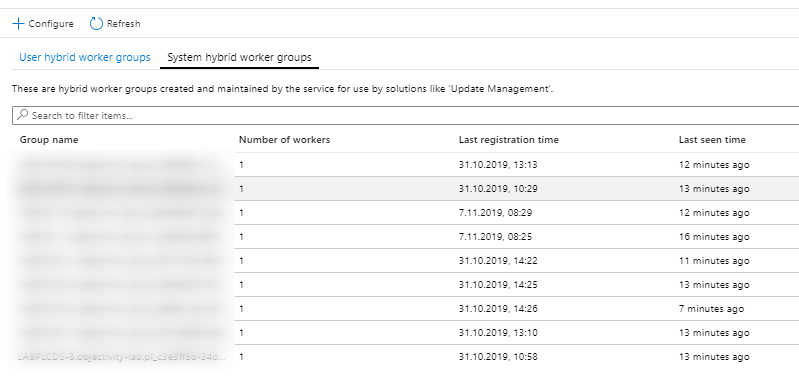Sort by Group name column header

(49, 140)
